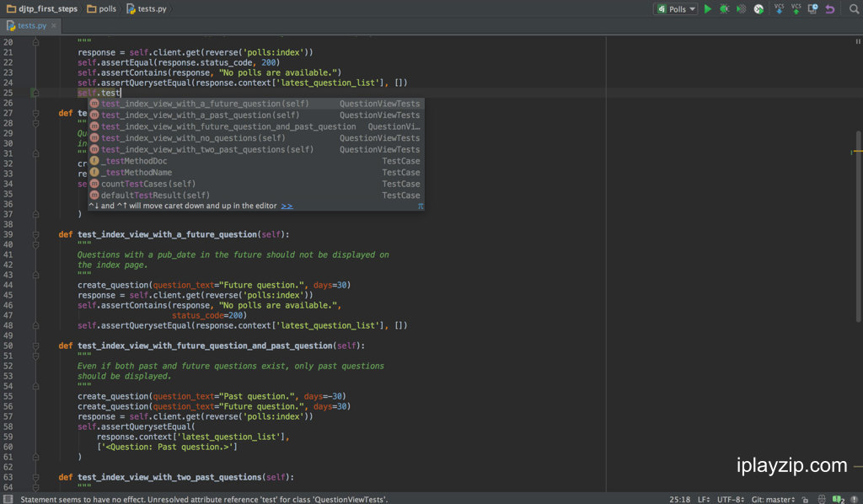Start debugging with the bug icon
This screenshot has height=504, width=863.
tap(724, 8)
